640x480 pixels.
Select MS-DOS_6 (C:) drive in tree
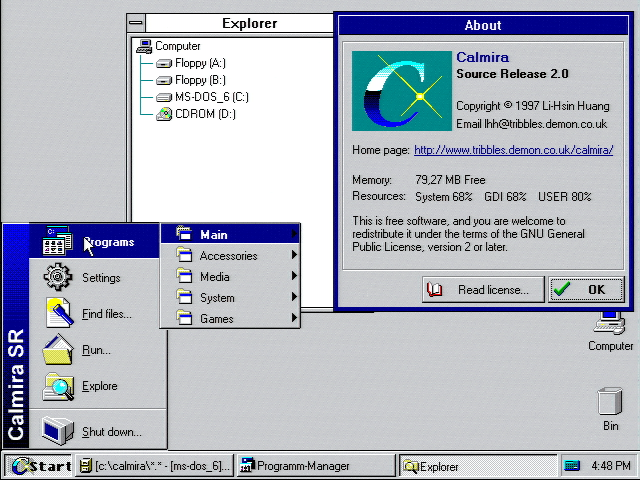click(x=211, y=97)
